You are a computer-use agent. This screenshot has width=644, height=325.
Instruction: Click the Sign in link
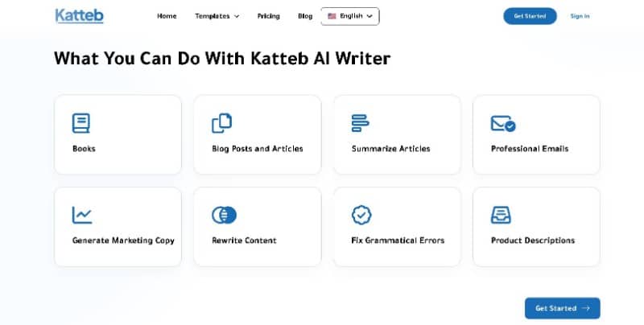(x=580, y=16)
